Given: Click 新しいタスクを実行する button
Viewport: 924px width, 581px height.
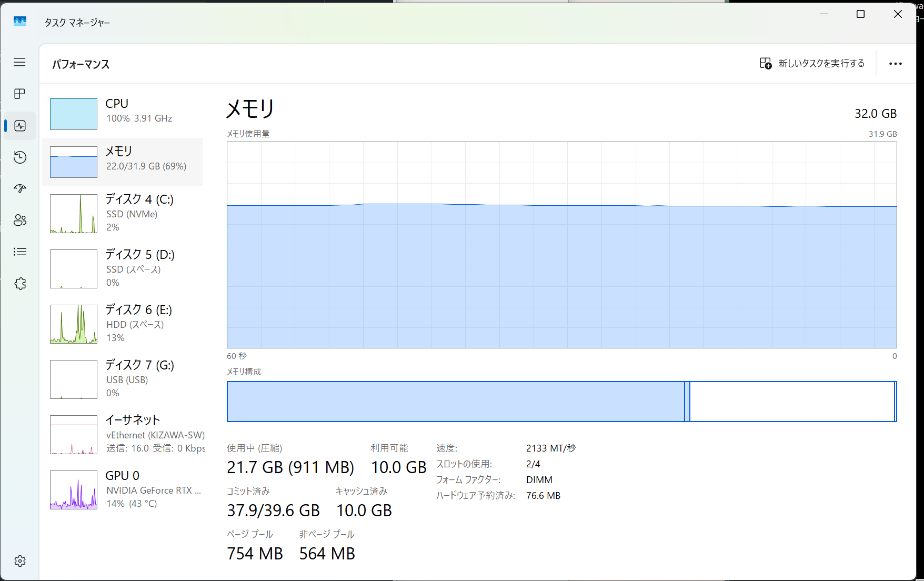Looking at the screenshot, I should point(812,63).
